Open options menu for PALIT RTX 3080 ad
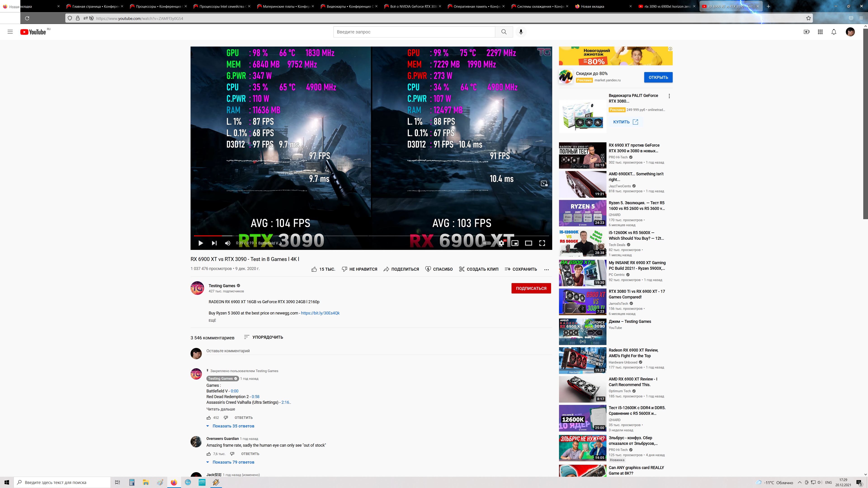Screen dimensions: 868x488 pyautogui.click(x=669, y=96)
